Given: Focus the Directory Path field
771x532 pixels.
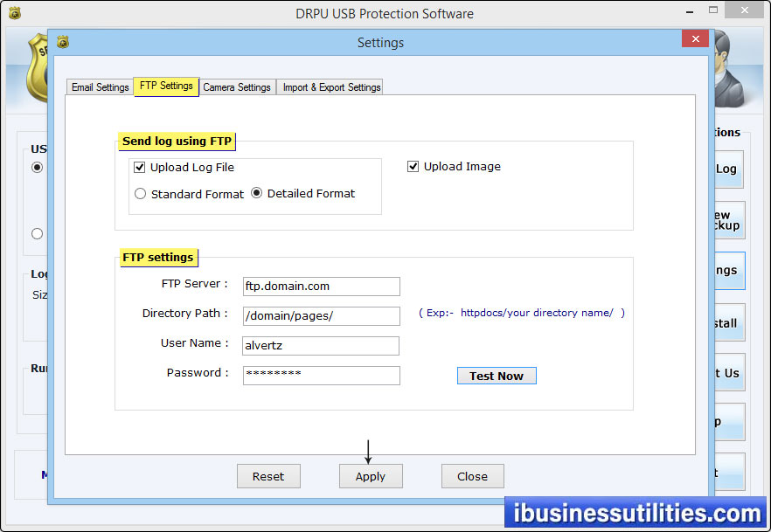Looking at the screenshot, I should click(x=322, y=316).
